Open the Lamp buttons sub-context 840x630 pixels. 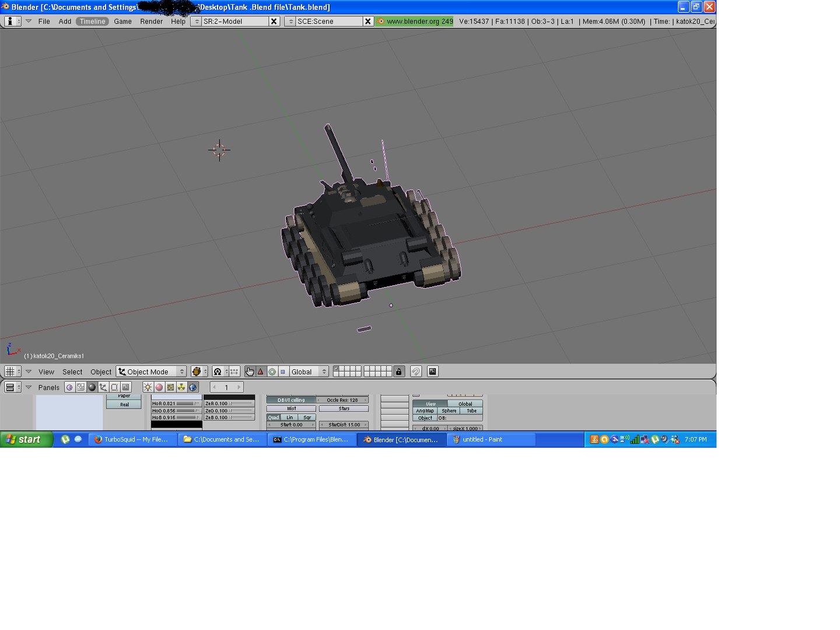point(148,387)
